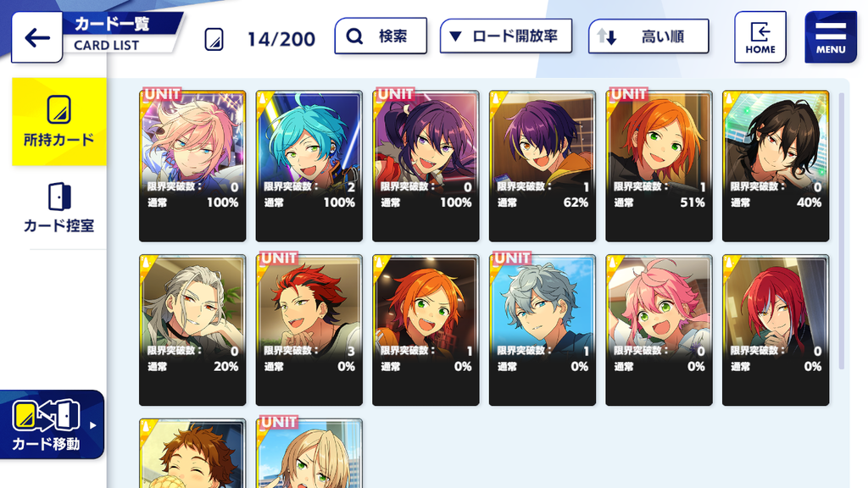Select the 所持カード card icon tab
Image resolution: width=868 pixels, height=488 pixels.
pyautogui.click(x=59, y=109)
